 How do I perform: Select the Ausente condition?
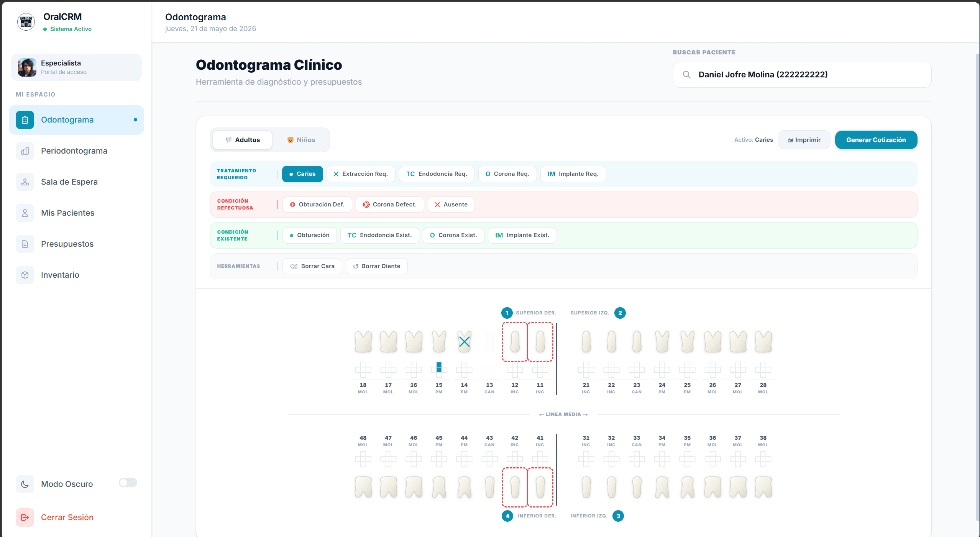tap(451, 205)
